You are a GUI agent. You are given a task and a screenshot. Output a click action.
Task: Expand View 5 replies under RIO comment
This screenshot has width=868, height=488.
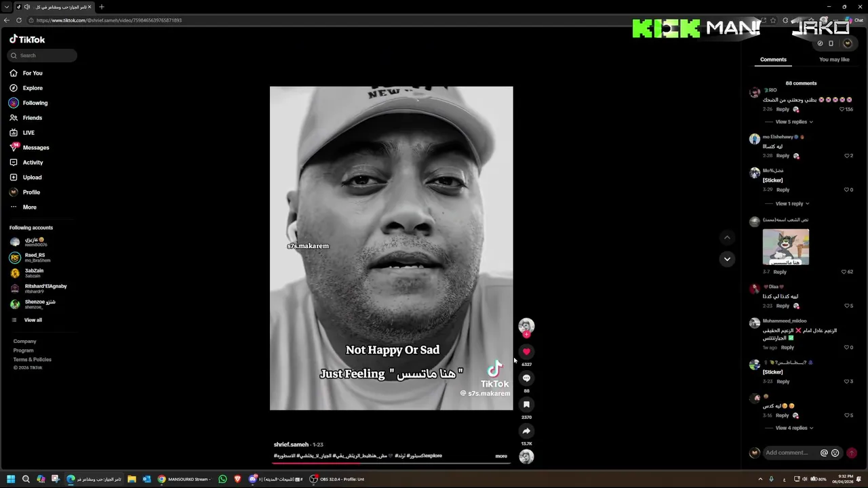click(794, 122)
